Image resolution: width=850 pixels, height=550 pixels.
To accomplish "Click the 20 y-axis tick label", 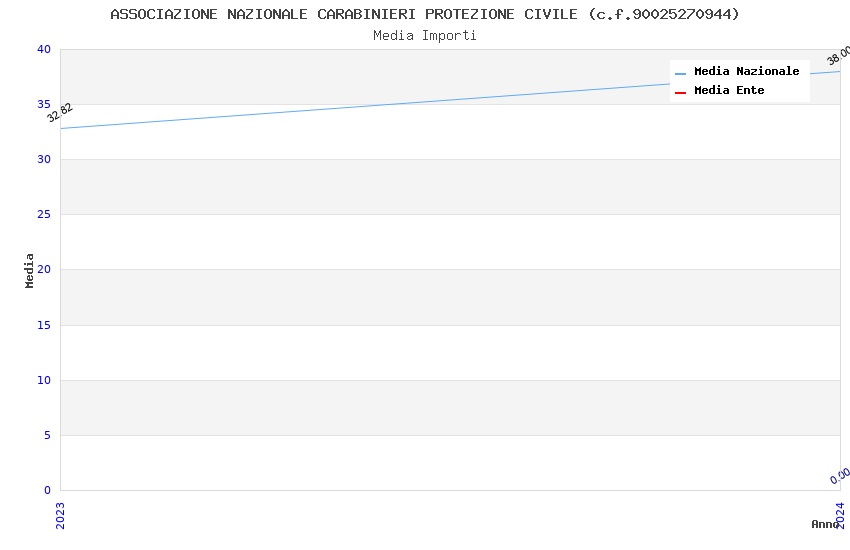I will click(x=43, y=270).
